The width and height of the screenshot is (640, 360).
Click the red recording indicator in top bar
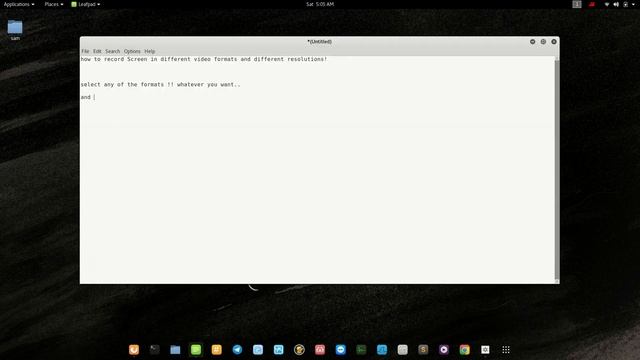[591, 4]
